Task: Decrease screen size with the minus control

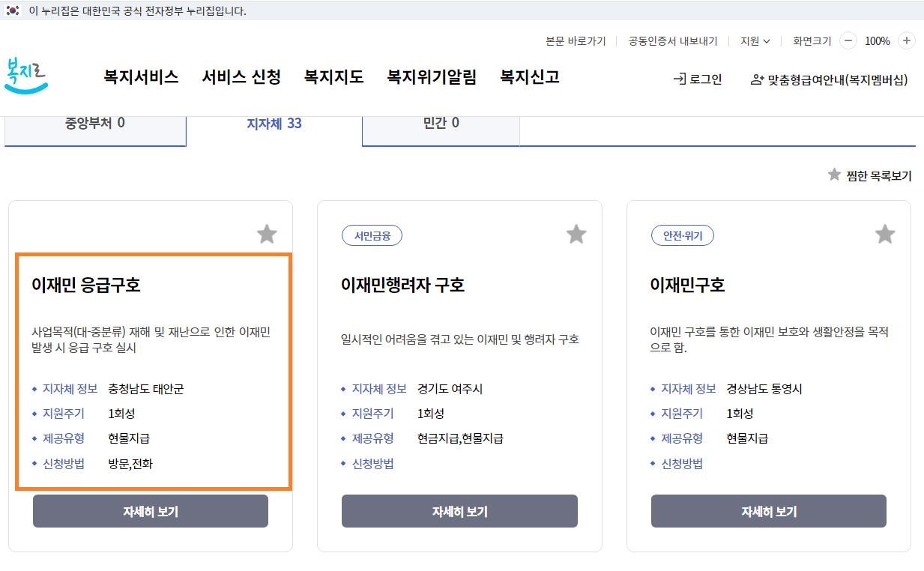Action: tap(848, 41)
